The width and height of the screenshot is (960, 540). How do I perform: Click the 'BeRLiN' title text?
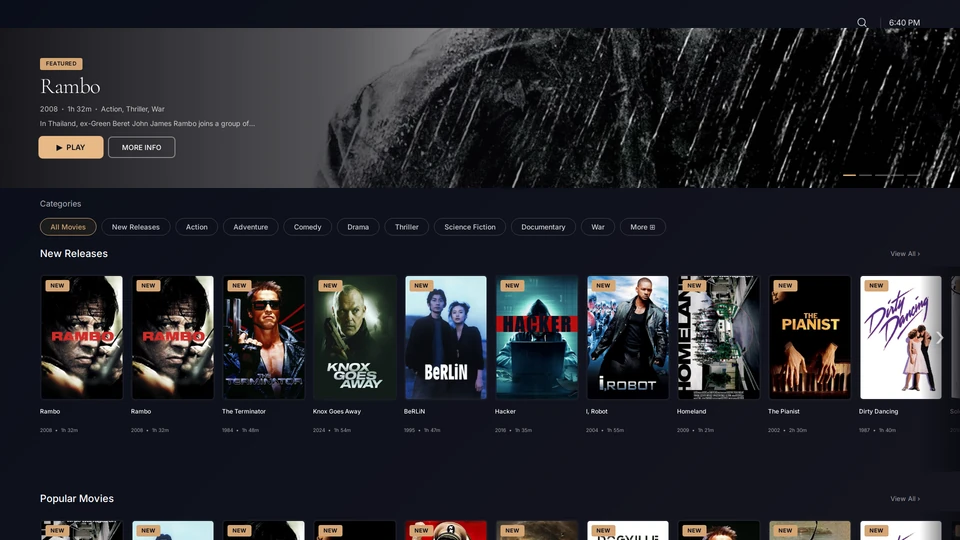(x=414, y=411)
